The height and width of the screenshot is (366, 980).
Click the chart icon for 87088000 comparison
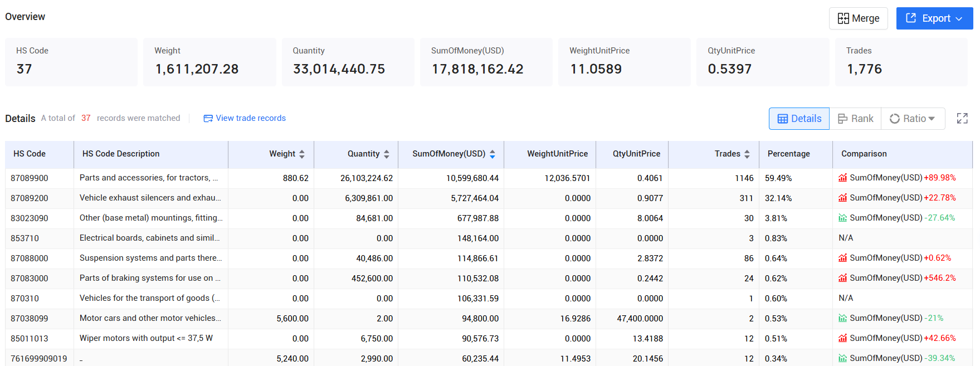pos(843,258)
